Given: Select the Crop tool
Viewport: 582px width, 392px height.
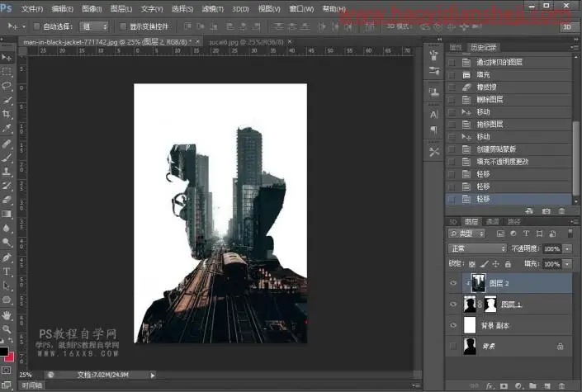Looking at the screenshot, I should (7, 114).
